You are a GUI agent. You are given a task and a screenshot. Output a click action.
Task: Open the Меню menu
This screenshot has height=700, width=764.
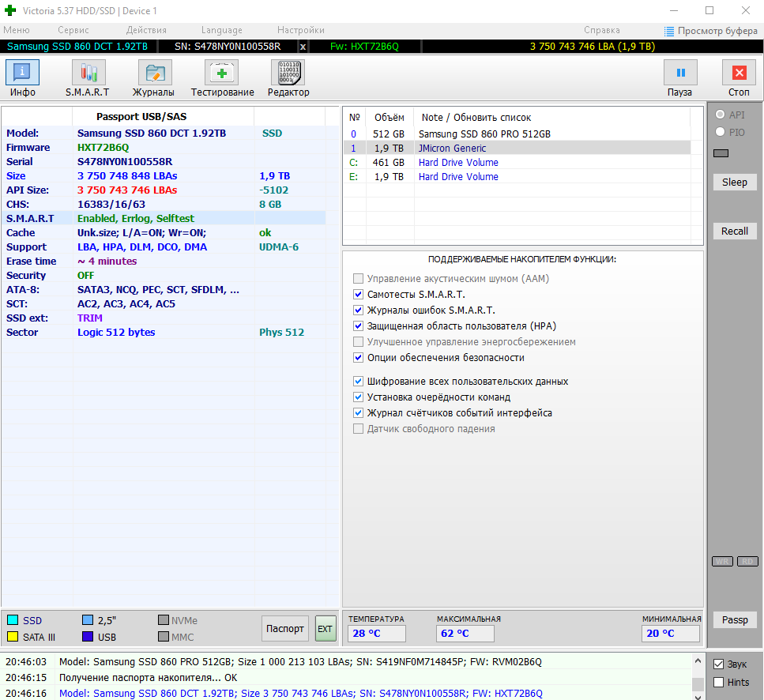click(x=17, y=30)
